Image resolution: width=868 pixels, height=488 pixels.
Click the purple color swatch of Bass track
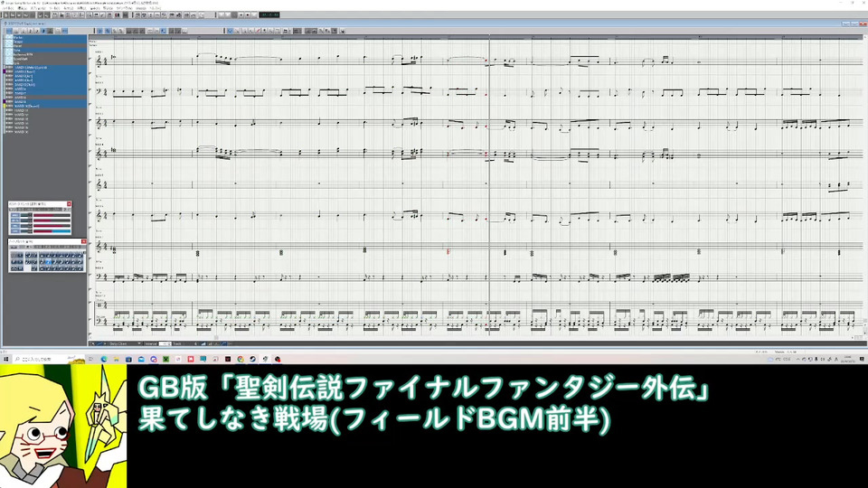click(x=5, y=71)
